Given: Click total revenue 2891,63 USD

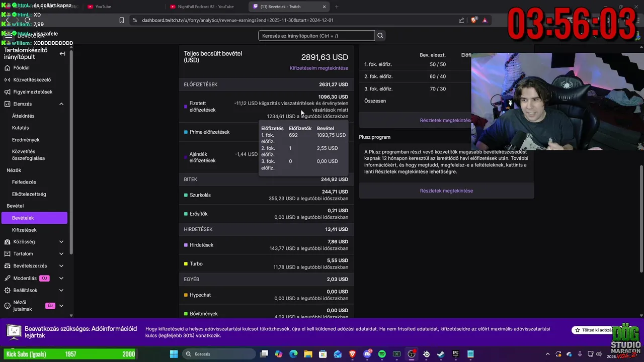Looking at the screenshot, I should (325, 57).
